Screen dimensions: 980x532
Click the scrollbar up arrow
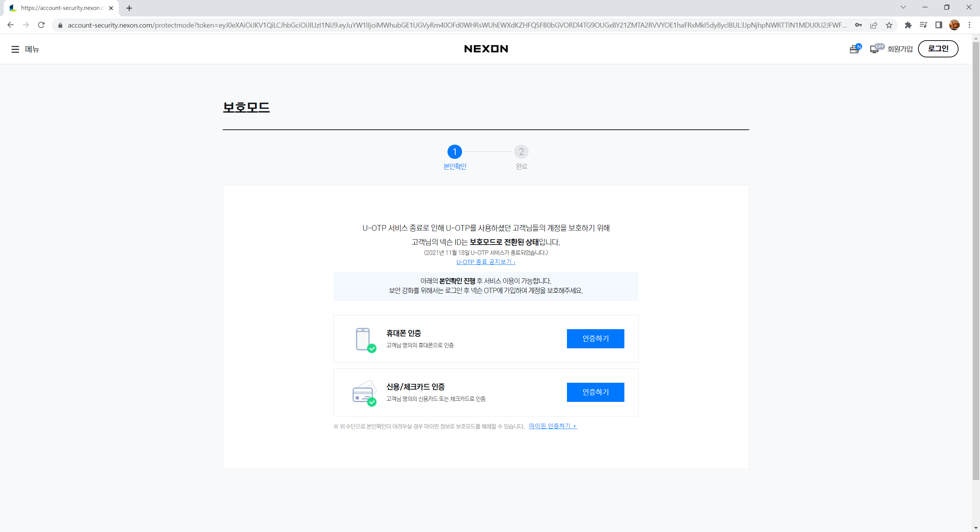coord(976,38)
